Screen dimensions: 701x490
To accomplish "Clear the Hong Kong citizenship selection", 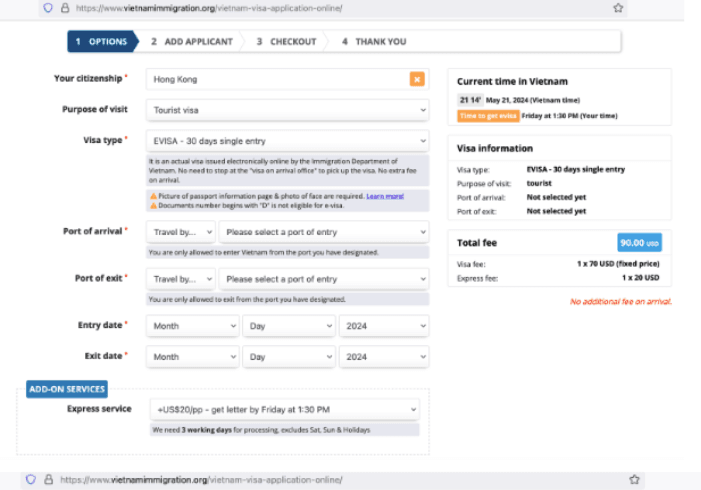I will pyautogui.click(x=417, y=79).
